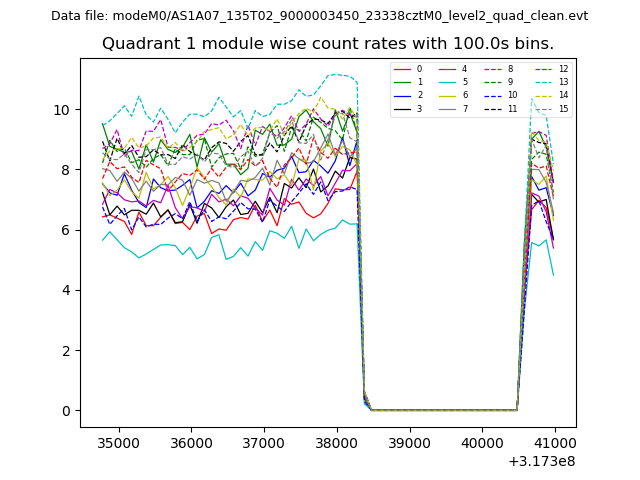
Task: Click the x-axis tick label 40000
Action: 481,443
